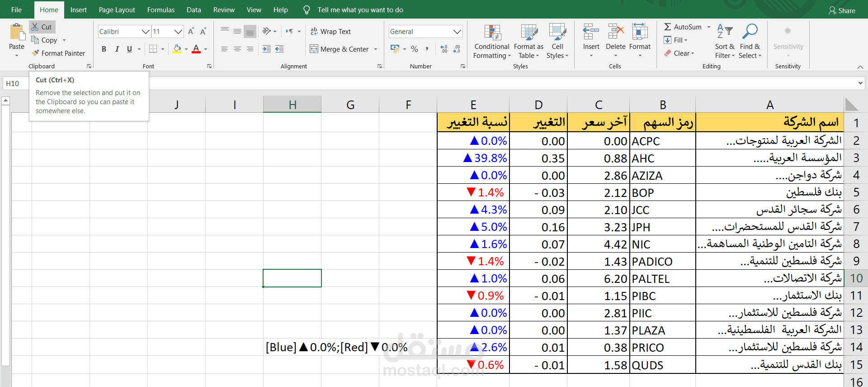Select the column E header
868x387 pixels.
473,105
